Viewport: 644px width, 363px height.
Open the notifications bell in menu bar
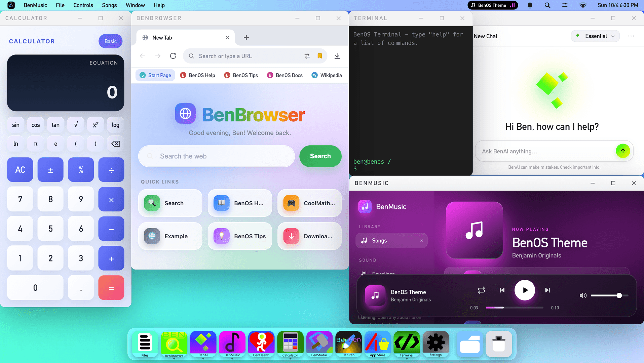click(x=530, y=5)
